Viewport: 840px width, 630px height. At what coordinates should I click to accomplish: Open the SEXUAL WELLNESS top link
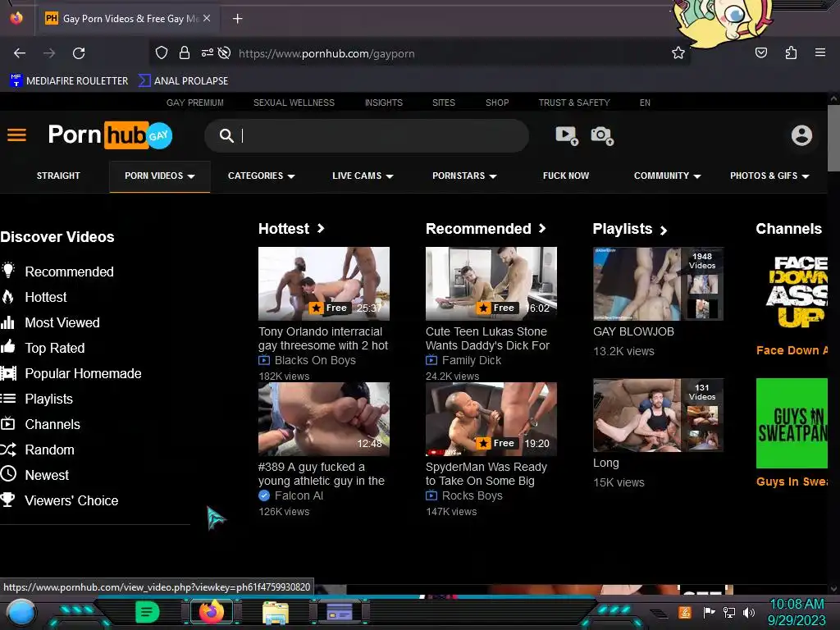pyautogui.click(x=294, y=103)
